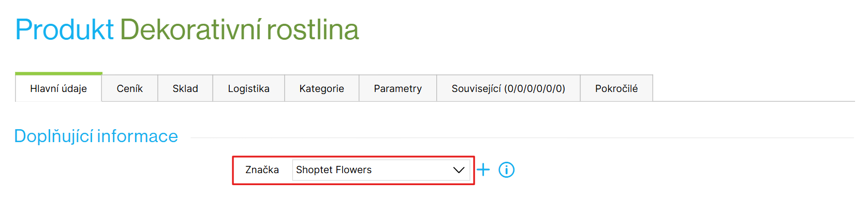Screen dimensions: 868x200
Task: Open the Související products tab
Action: point(508,88)
